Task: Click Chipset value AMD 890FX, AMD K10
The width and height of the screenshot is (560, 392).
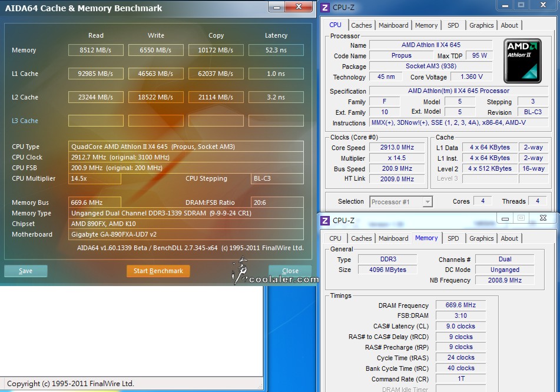Action: [x=185, y=224]
